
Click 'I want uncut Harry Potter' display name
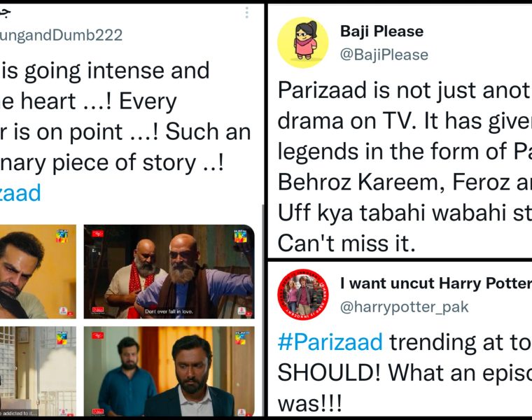coord(436,283)
